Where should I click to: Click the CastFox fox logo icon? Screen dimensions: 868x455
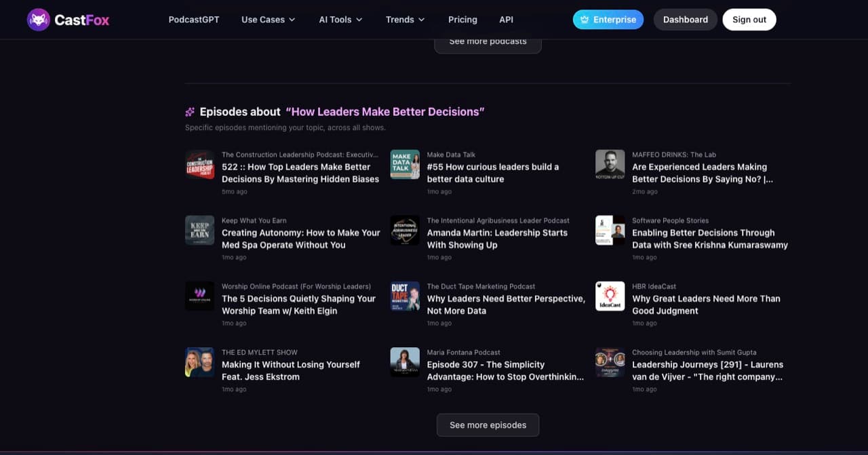click(x=39, y=20)
